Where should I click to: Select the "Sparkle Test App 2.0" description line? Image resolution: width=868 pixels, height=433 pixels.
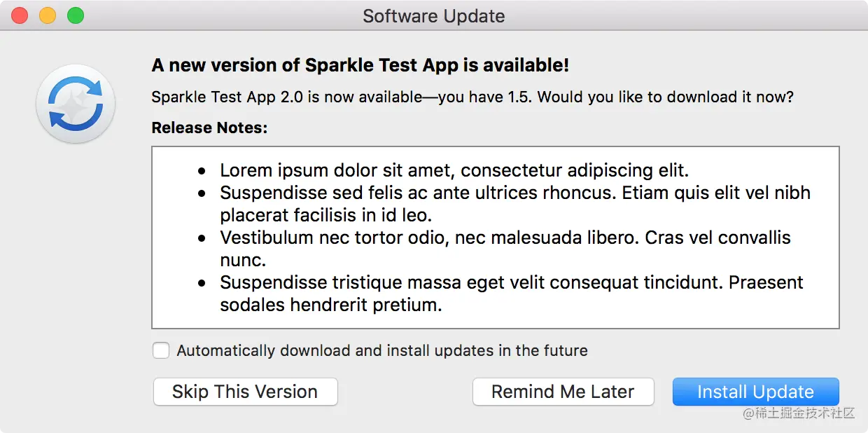472,97
